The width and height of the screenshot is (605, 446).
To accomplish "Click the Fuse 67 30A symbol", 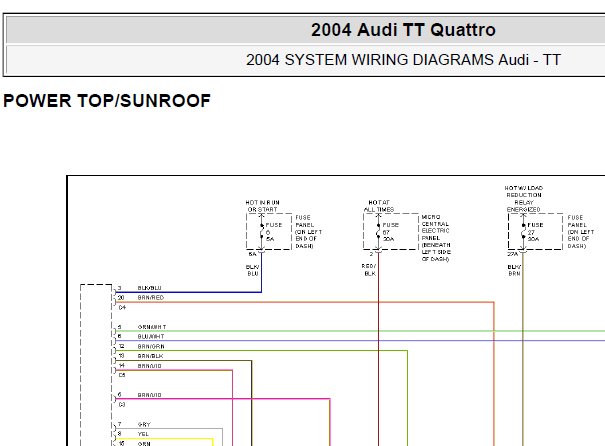I will point(379,232).
